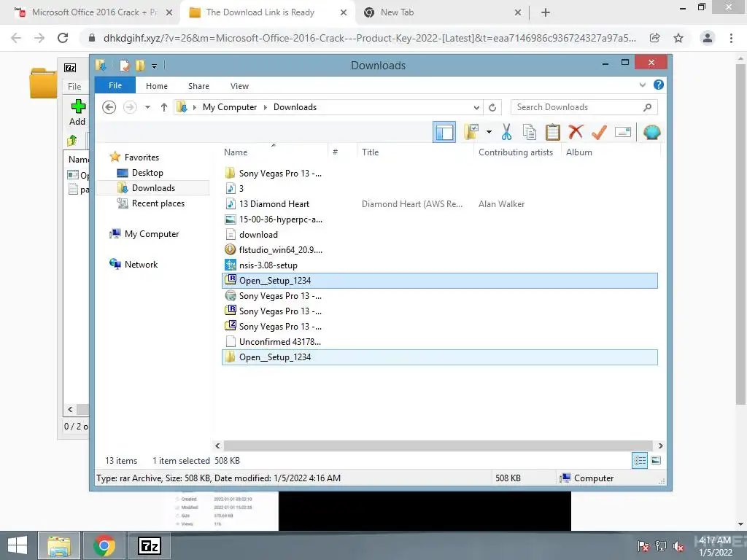The height and width of the screenshot is (560, 747).
Task: Select the nsis-3.08-setup file
Action: [x=268, y=265]
